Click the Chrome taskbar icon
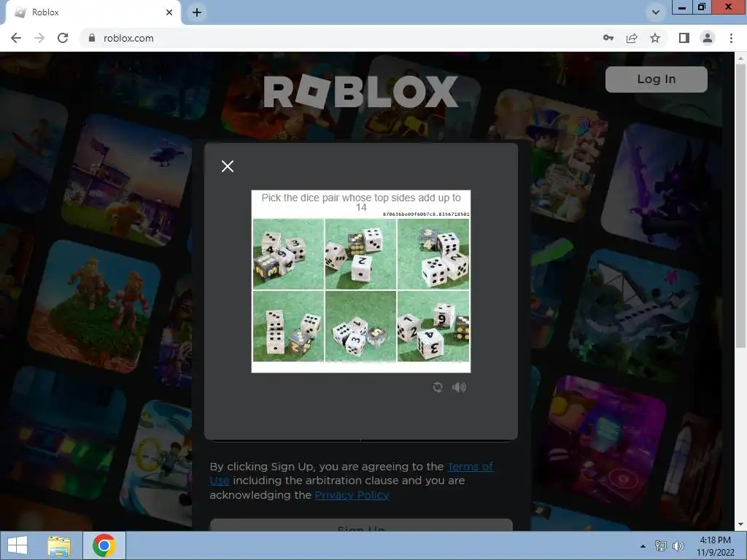 [x=104, y=545]
